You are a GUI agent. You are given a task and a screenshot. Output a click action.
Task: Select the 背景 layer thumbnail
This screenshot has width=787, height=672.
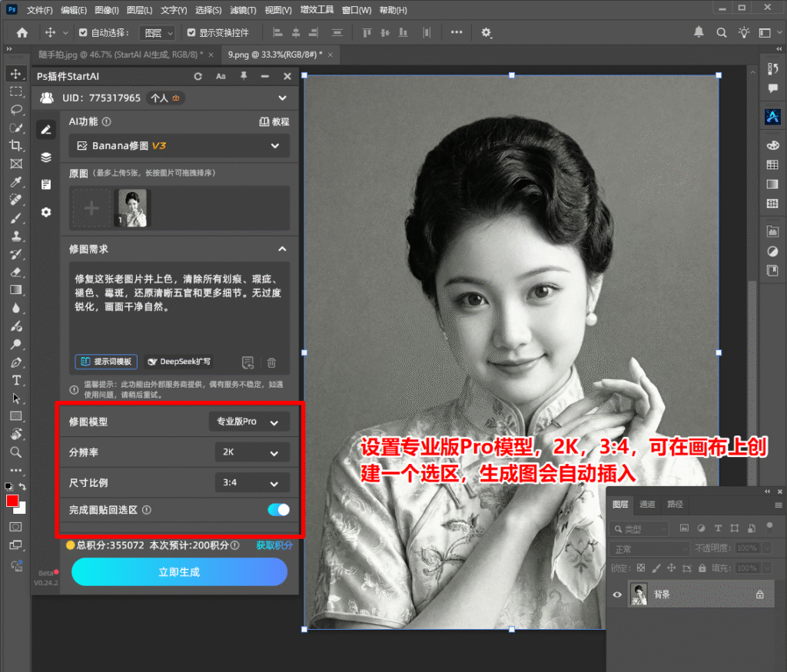639,594
